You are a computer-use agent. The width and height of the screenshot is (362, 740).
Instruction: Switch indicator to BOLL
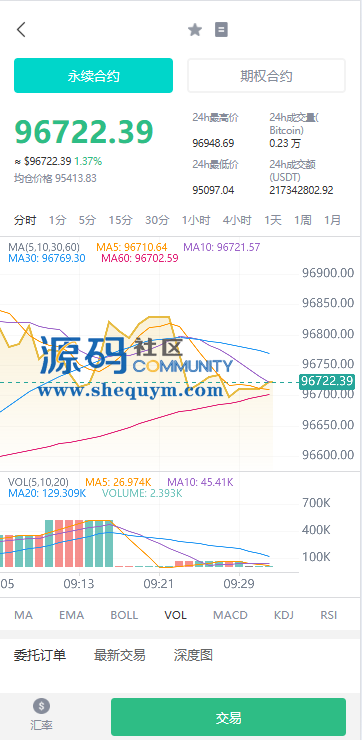click(124, 615)
